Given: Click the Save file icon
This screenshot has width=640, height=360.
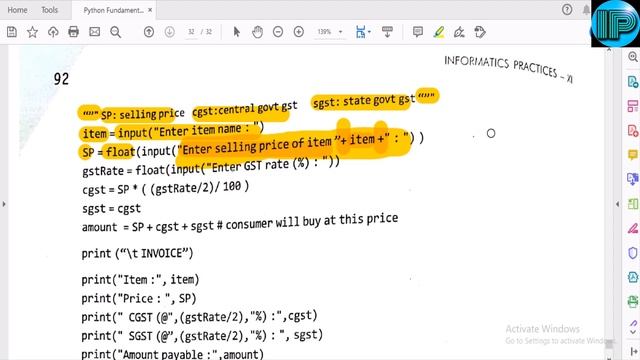Looking at the screenshot, I should coord(12,32).
